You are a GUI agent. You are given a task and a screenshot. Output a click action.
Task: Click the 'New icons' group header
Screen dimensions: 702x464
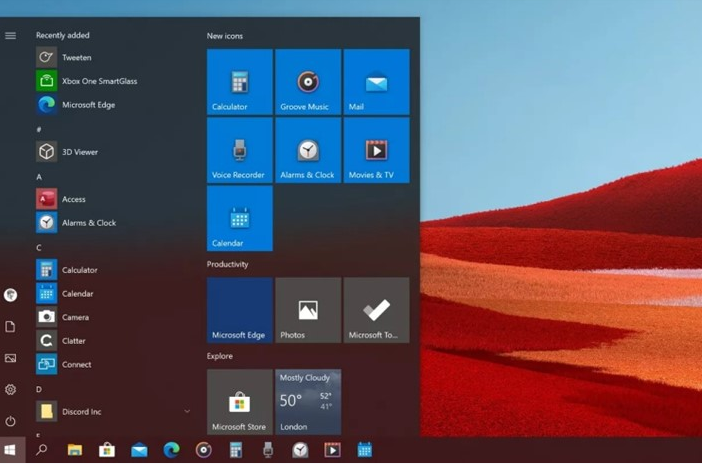(x=225, y=36)
